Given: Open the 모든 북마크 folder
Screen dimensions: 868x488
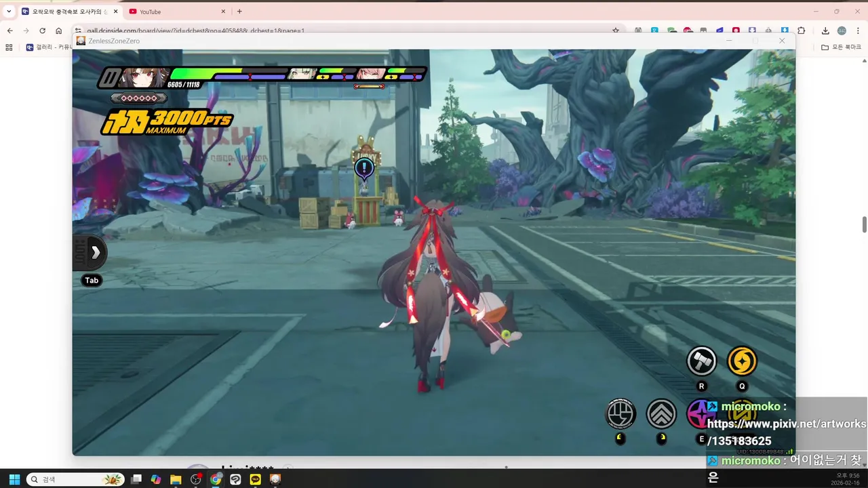Looking at the screenshot, I should pyautogui.click(x=842, y=47).
